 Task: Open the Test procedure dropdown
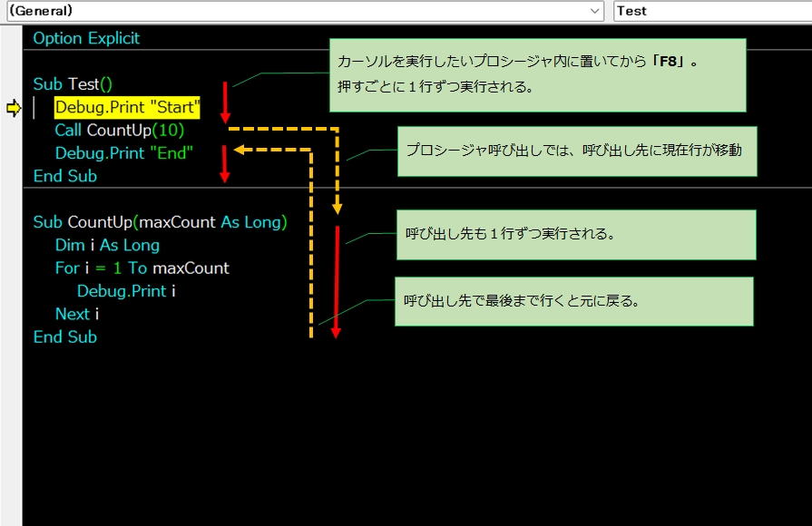click(x=712, y=11)
